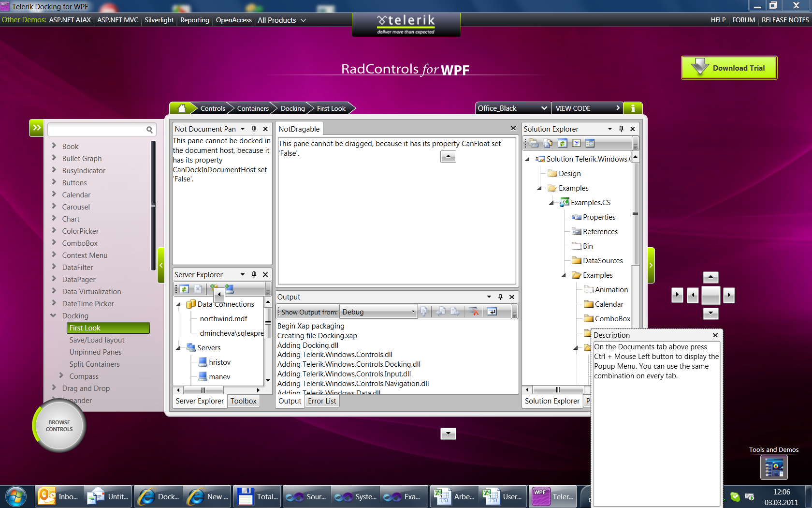This screenshot has height=508, width=812.
Task: Open the Outlook Inbox taskbar item
Action: [59, 497]
